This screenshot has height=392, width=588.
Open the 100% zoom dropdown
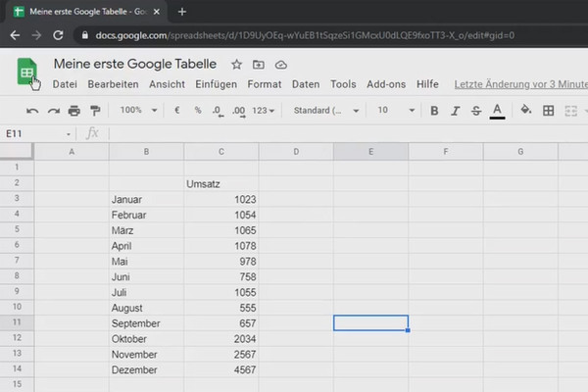click(138, 111)
